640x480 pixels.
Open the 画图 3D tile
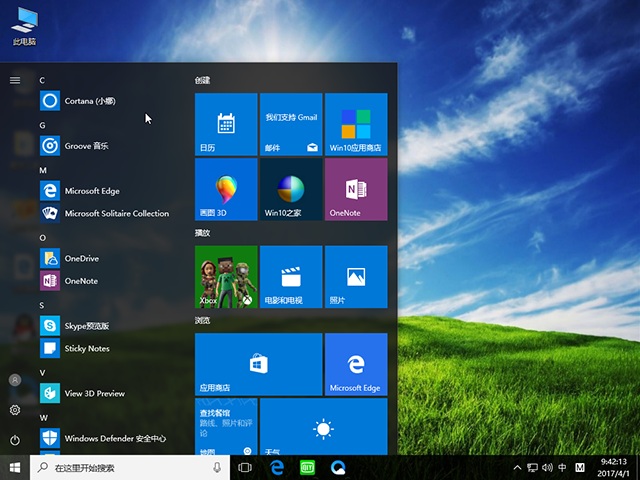(226, 189)
